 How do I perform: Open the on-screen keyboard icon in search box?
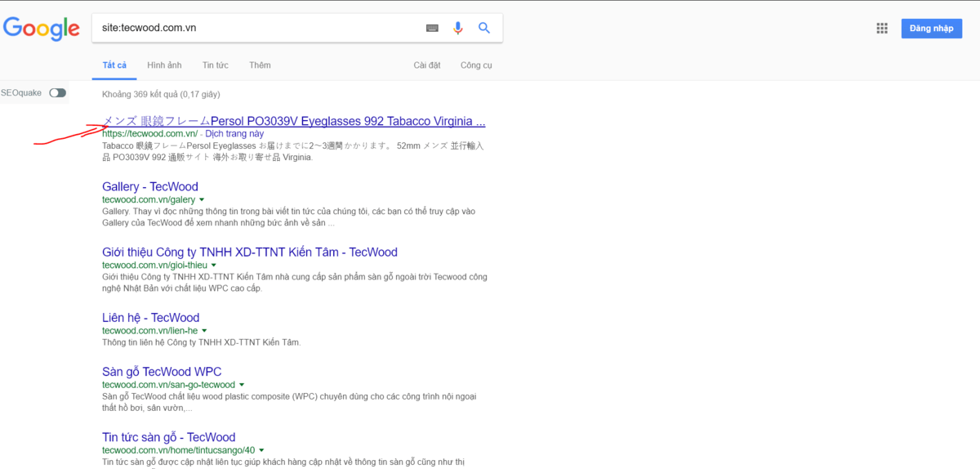click(x=432, y=28)
